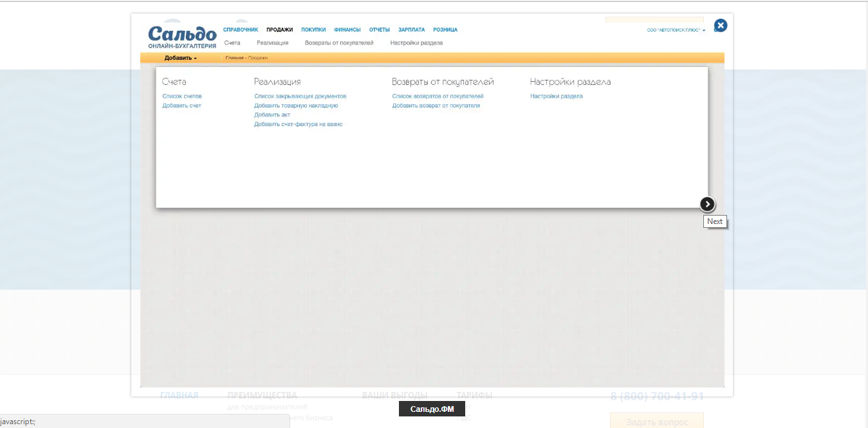Open the Отчеты menu
The width and height of the screenshot is (868, 428).
[x=380, y=30]
